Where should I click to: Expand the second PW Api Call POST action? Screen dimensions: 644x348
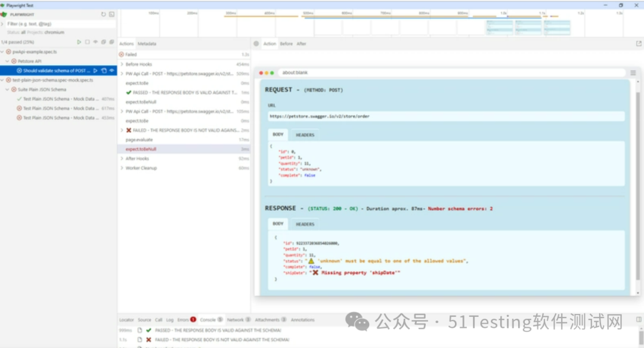[x=122, y=112]
